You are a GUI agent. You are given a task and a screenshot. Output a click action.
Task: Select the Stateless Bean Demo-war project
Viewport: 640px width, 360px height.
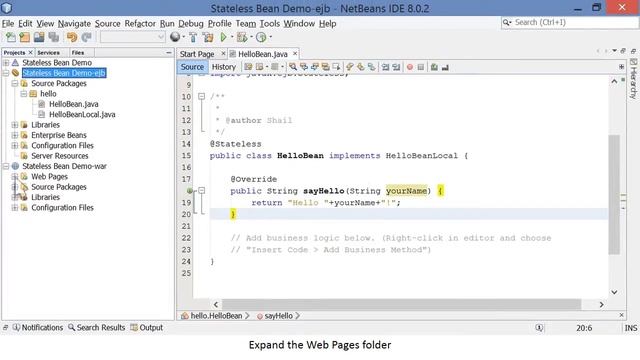pos(64,166)
